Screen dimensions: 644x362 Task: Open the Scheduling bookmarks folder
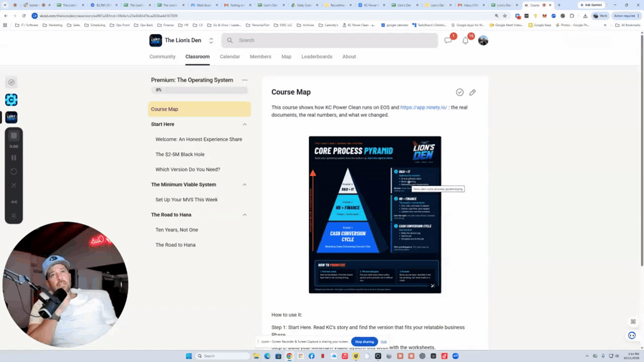(95, 25)
